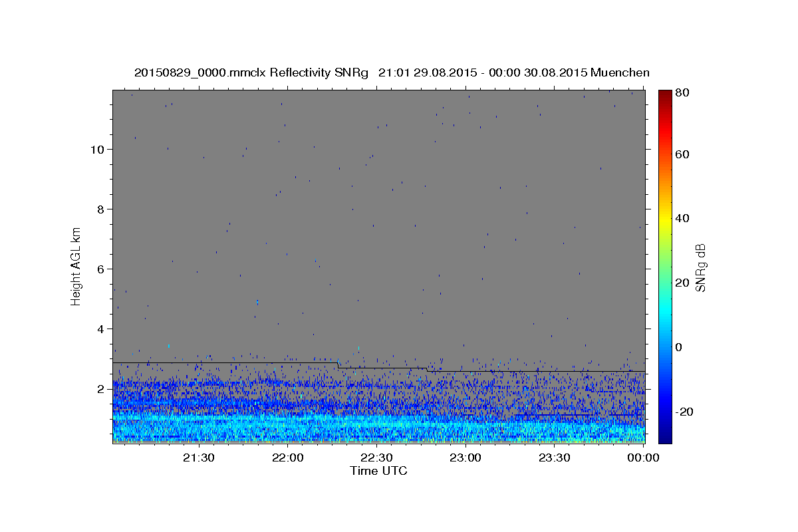The width and height of the screenshot is (798, 532).
Task: Click the height tick label 2
Action: click(101, 388)
